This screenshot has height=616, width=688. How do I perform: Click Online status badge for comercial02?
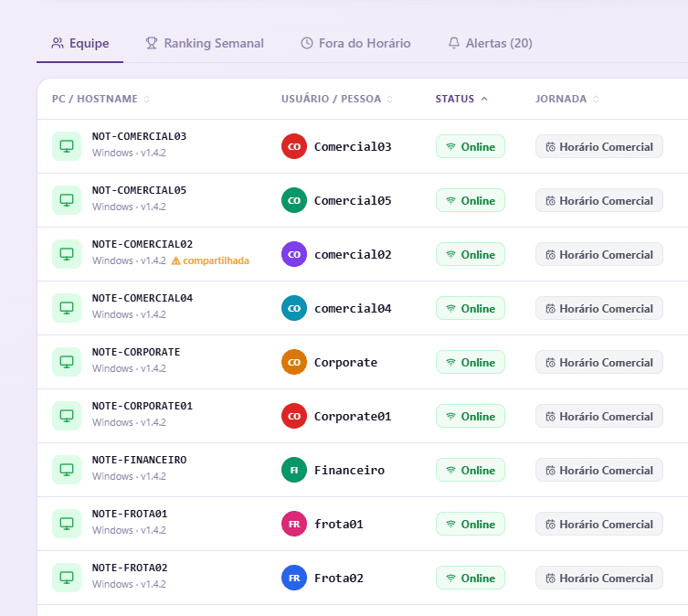pos(471,254)
